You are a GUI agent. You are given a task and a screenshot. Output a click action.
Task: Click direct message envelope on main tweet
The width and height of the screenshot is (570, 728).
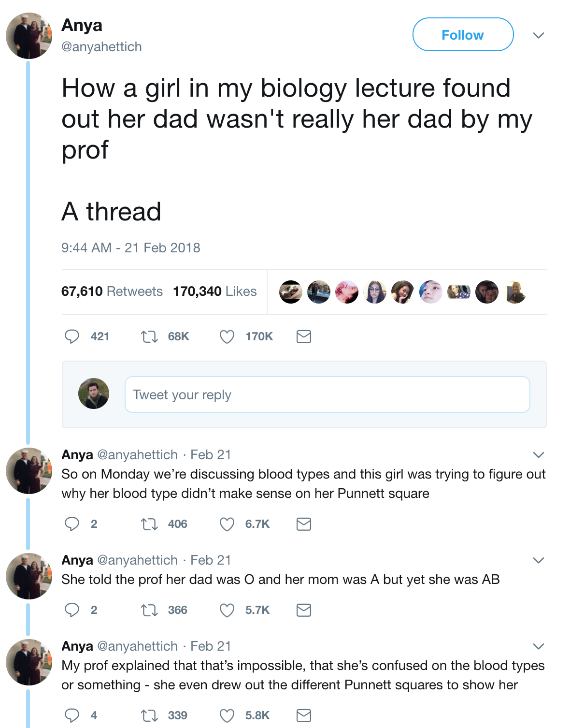click(303, 336)
